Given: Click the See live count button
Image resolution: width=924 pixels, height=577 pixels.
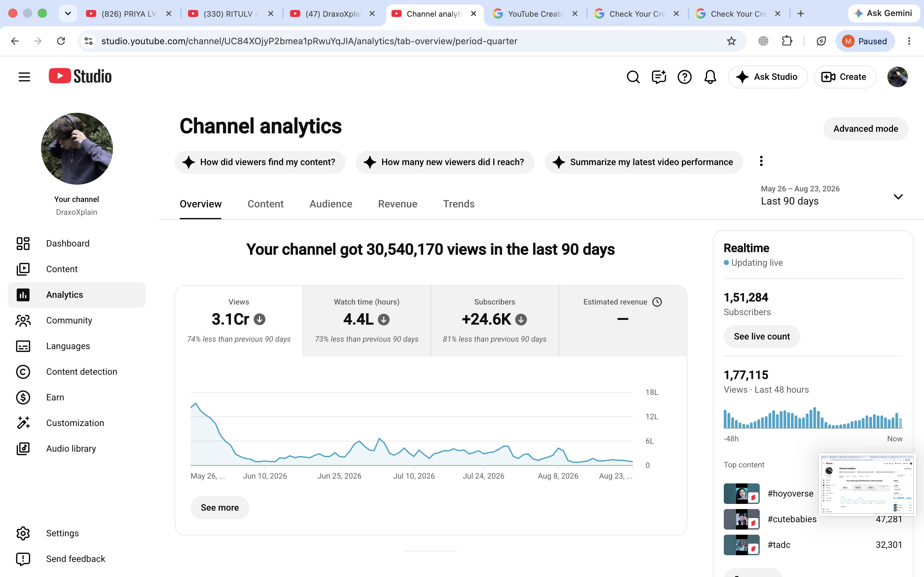Looking at the screenshot, I should [x=762, y=336].
